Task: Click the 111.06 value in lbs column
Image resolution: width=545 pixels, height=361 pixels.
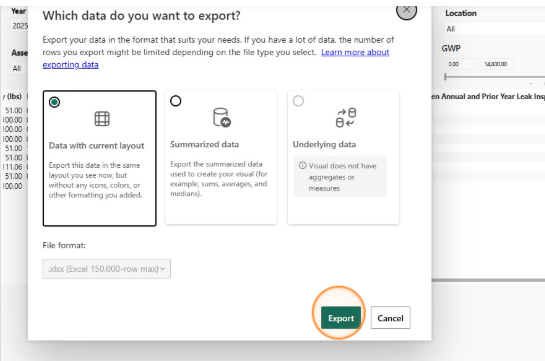Action: [x=13, y=167]
